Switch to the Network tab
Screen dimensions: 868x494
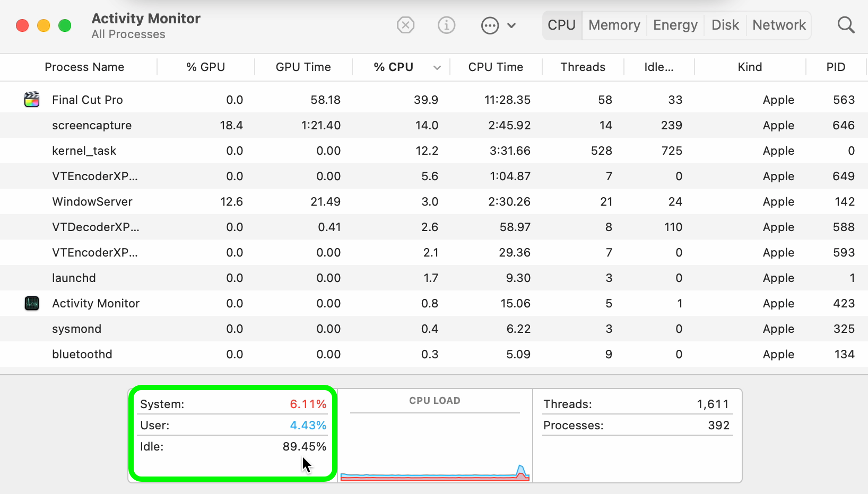(x=779, y=25)
